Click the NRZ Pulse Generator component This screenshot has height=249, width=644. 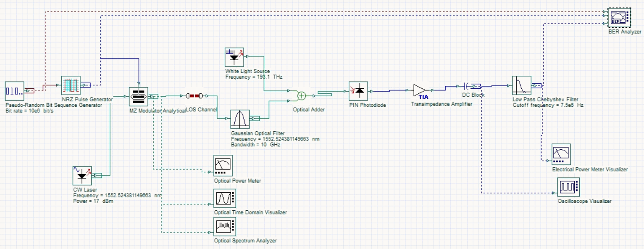pyautogui.click(x=71, y=86)
